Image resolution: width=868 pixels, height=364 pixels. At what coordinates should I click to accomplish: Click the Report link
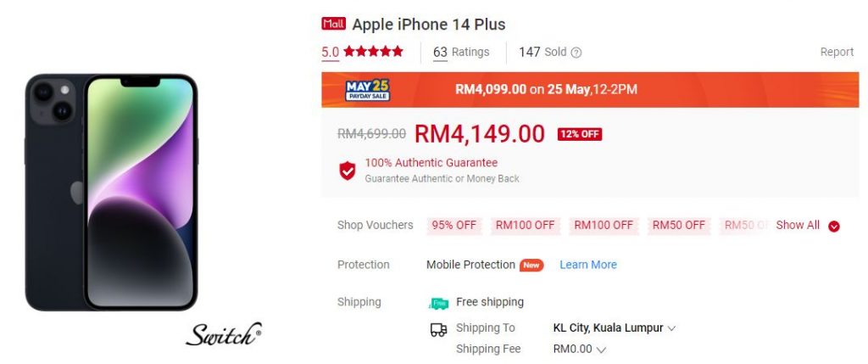(x=837, y=52)
